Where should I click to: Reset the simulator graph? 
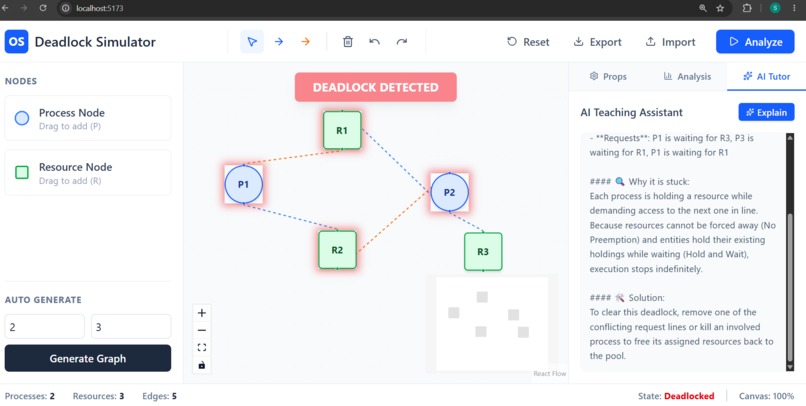[528, 42]
